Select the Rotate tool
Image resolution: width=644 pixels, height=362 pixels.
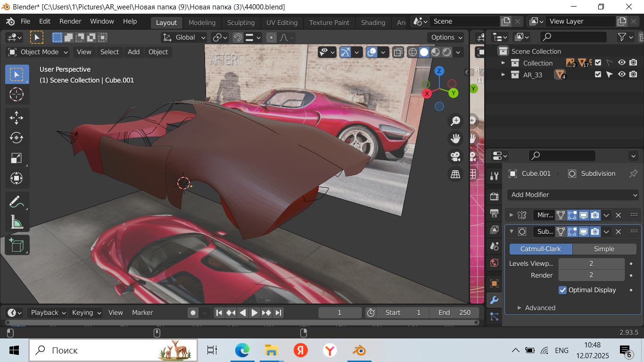[x=17, y=138]
